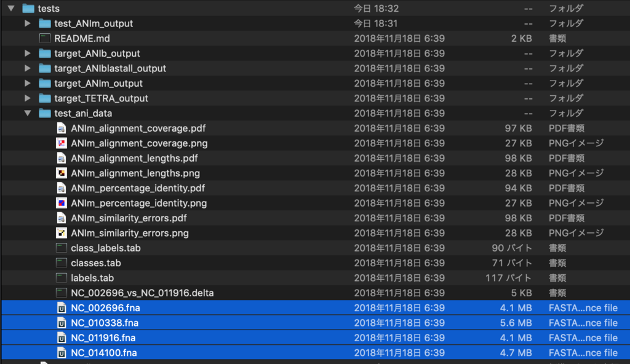Click the tests folder icon
The image size is (630, 364).
(28, 8)
